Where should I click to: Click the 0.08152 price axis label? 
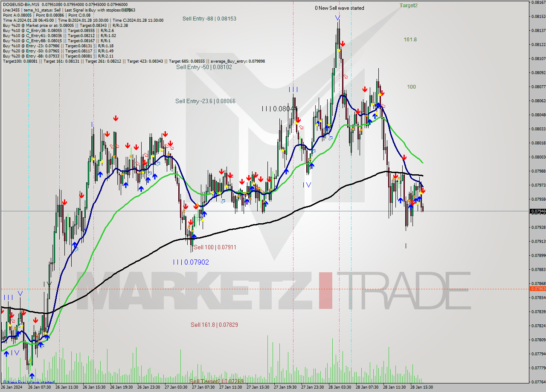tap(538, 16)
